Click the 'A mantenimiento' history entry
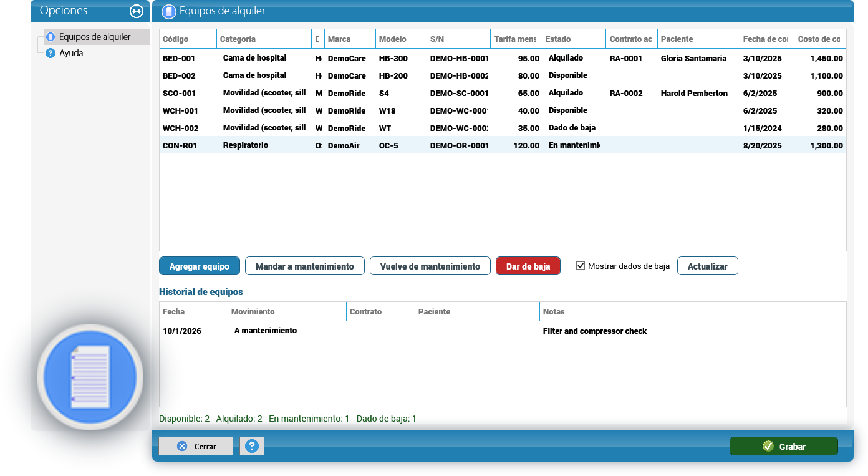 click(x=266, y=331)
